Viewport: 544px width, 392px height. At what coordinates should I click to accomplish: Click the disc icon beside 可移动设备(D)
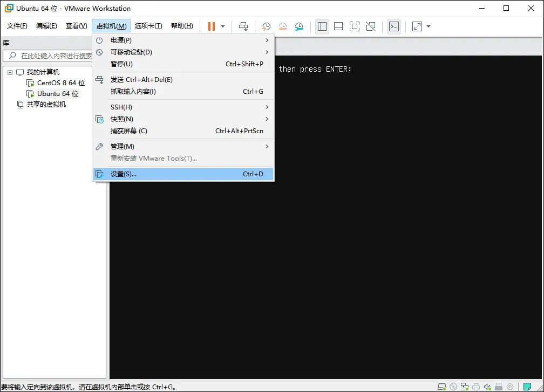tap(99, 52)
